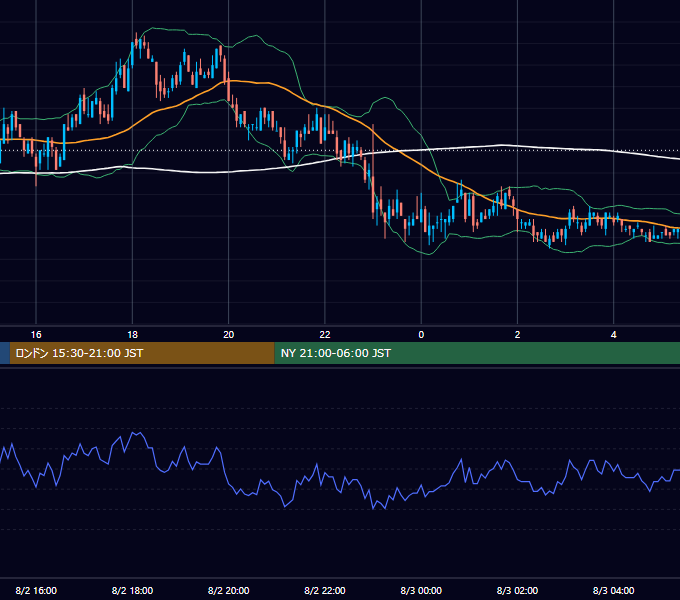The height and width of the screenshot is (600, 680).
Task: Click the 8/3 02:00 date label
Action: coord(517,590)
